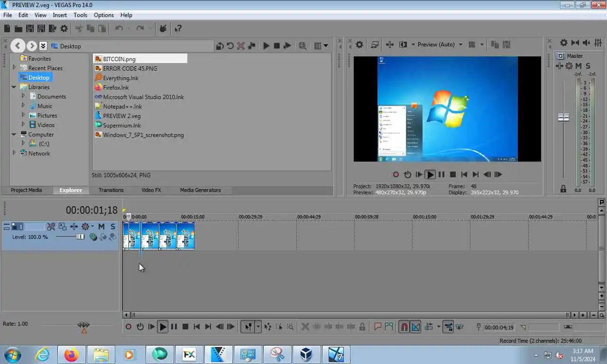
Task: Toggle Split Screen View in preview
Action: 403,45
